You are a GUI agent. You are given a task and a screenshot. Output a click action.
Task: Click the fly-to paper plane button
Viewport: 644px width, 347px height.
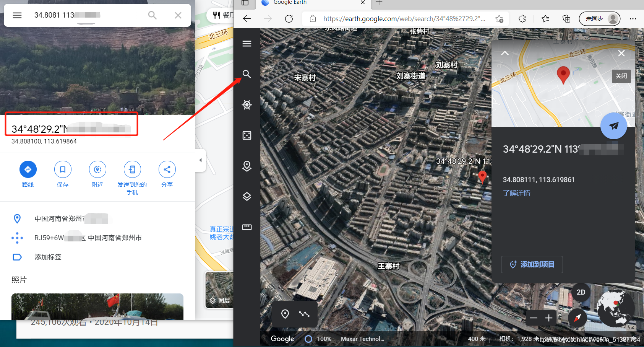614,126
